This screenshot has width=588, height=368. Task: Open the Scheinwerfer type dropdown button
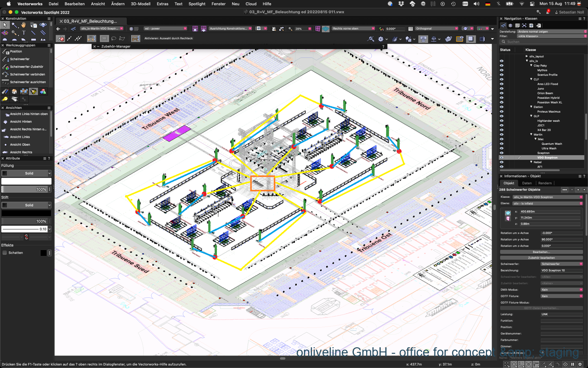point(561,264)
